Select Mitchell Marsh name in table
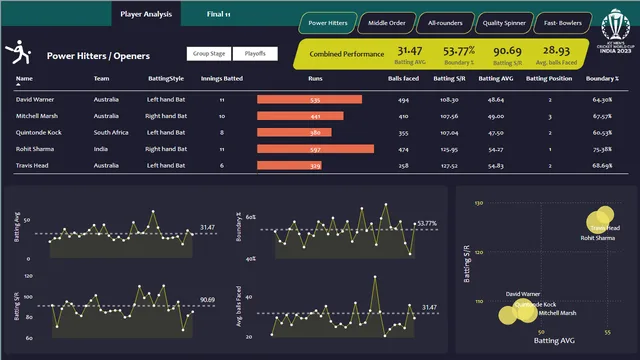640x360 pixels. (37, 116)
